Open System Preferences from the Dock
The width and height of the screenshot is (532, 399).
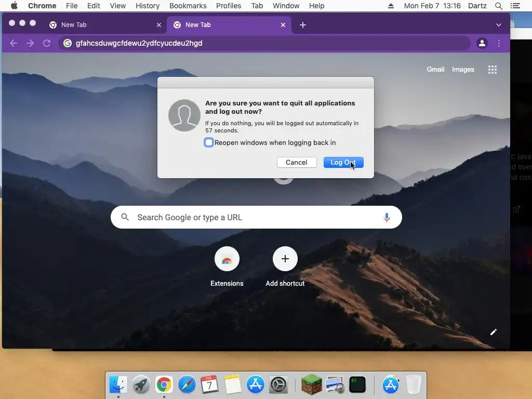pos(278,385)
